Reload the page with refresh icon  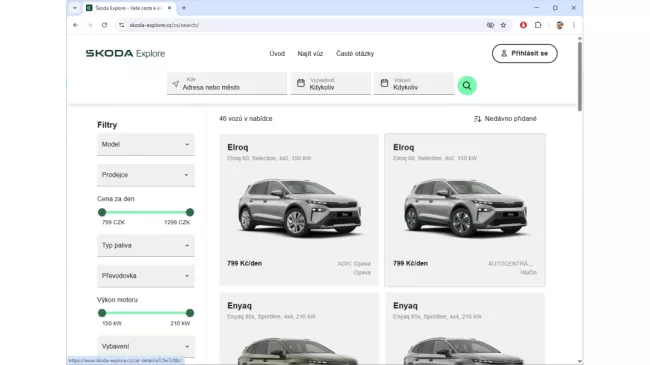104,25
